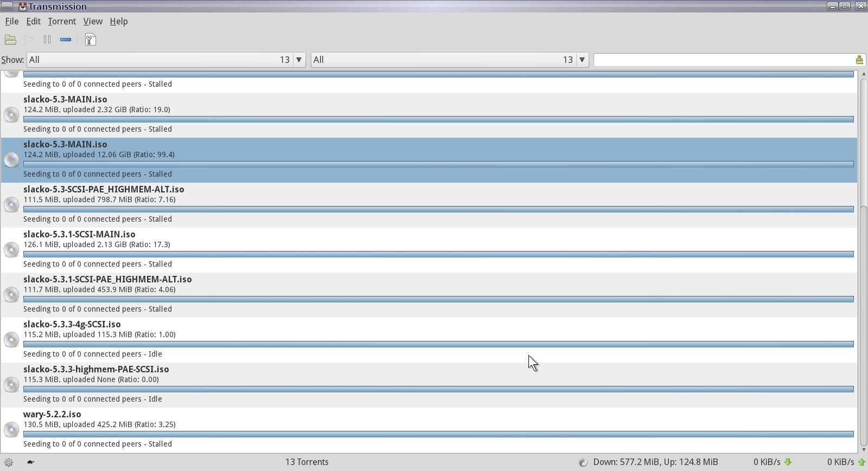Click the disc icon of the highlighted slacko-5.3-MAIN.iso ratio 99.4
The width and height of the screenshot is (868, 471).
click(11, 159)
